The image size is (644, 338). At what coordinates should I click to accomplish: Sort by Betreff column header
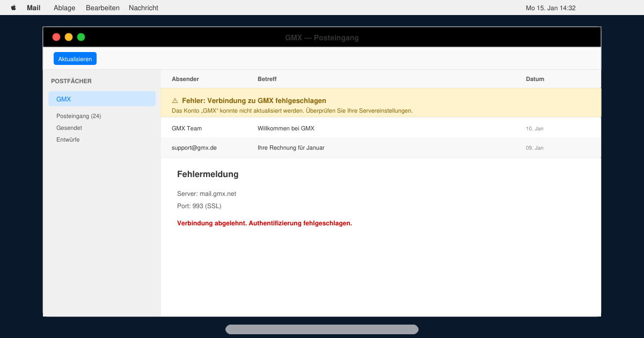point(267,79)
